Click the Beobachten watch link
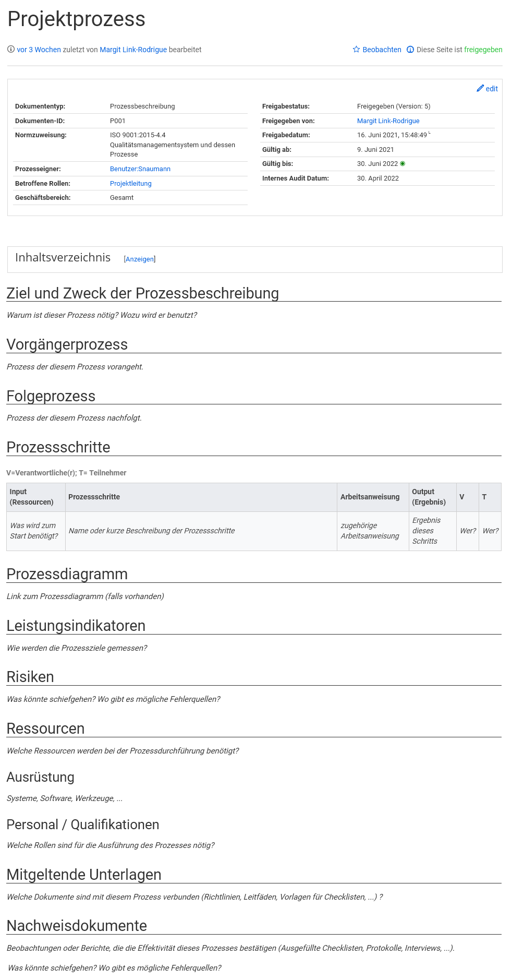The image size is (512, 980). (382, 50)
